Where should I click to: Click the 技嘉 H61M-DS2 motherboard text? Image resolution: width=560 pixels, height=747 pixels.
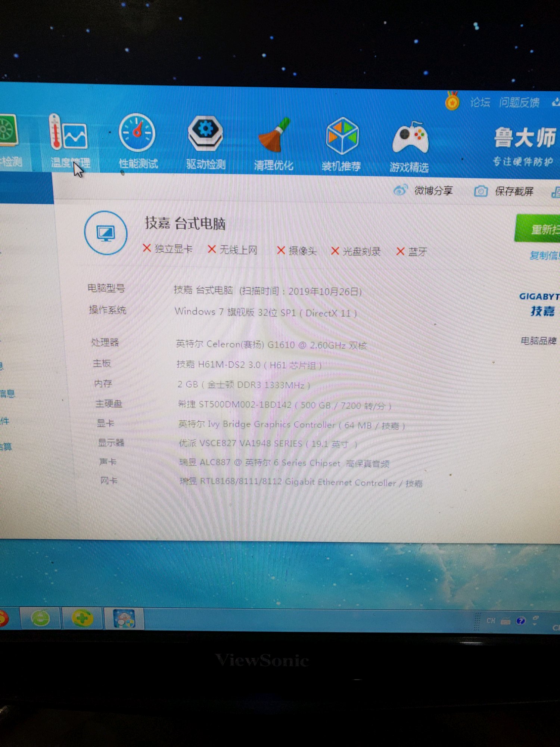pos(249,365)
